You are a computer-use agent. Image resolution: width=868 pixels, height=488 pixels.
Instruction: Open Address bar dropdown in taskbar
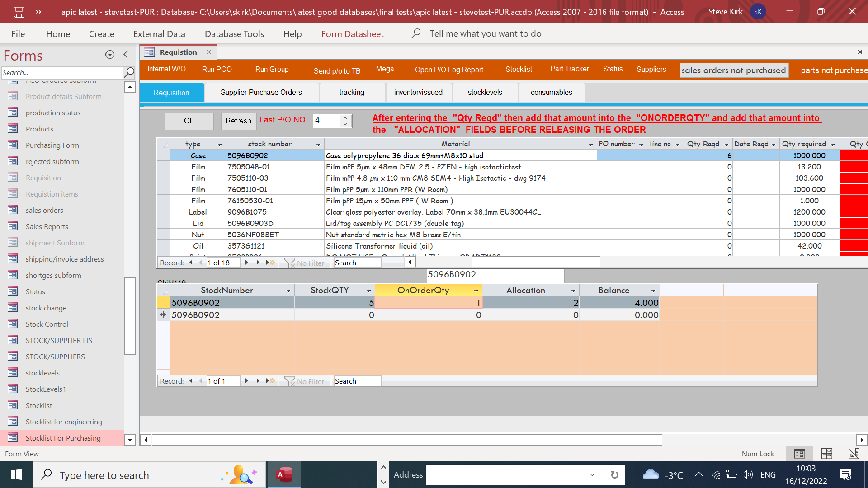point(592,475)
